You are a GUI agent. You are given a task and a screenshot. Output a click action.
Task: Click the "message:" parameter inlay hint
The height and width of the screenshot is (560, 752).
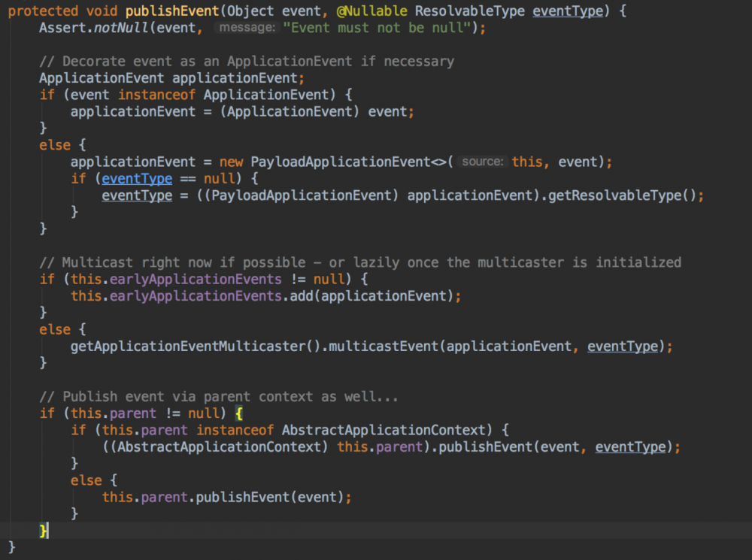(x=246, y=28)
